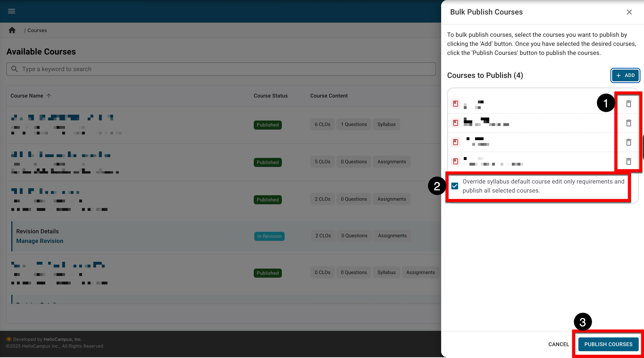Cancel the bulk publish dialog

(558, 344)
